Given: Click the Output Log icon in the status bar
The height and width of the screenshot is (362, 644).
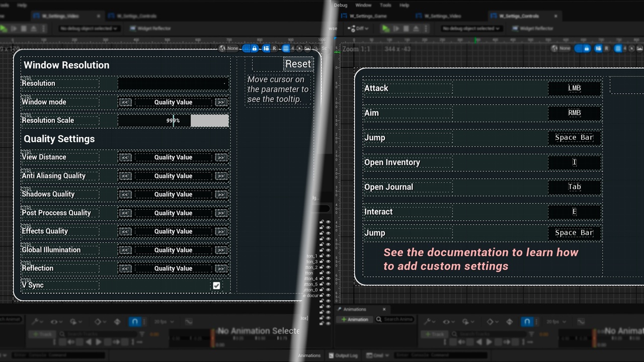Looking at the screenshot, I should [x=332, y=355].
